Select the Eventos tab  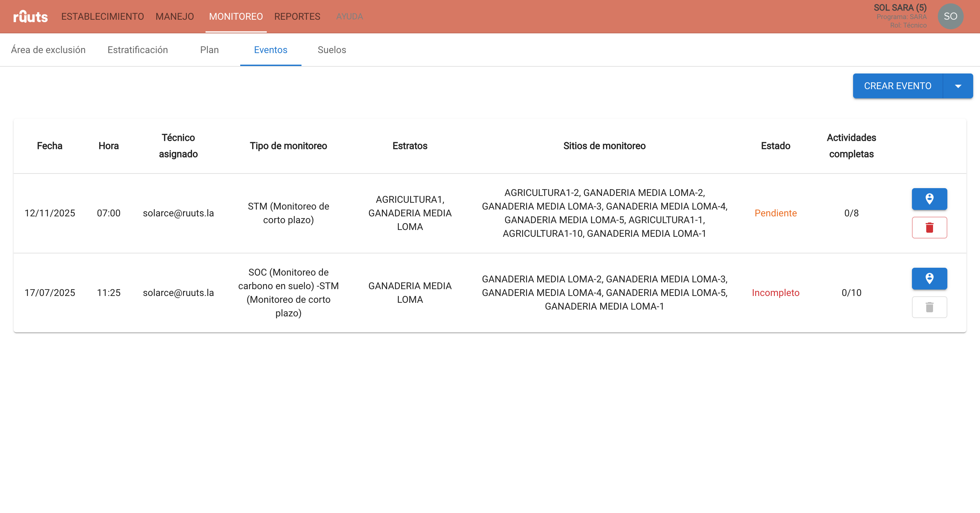tap(271, 50)
